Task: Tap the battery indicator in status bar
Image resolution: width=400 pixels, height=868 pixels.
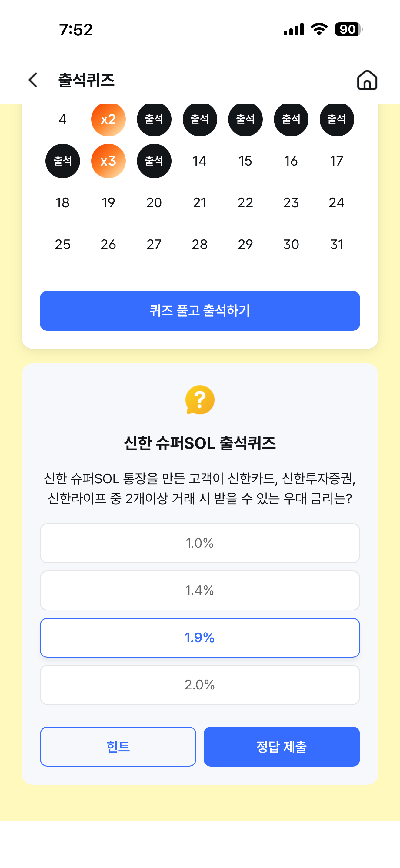Action: [348, 29]
